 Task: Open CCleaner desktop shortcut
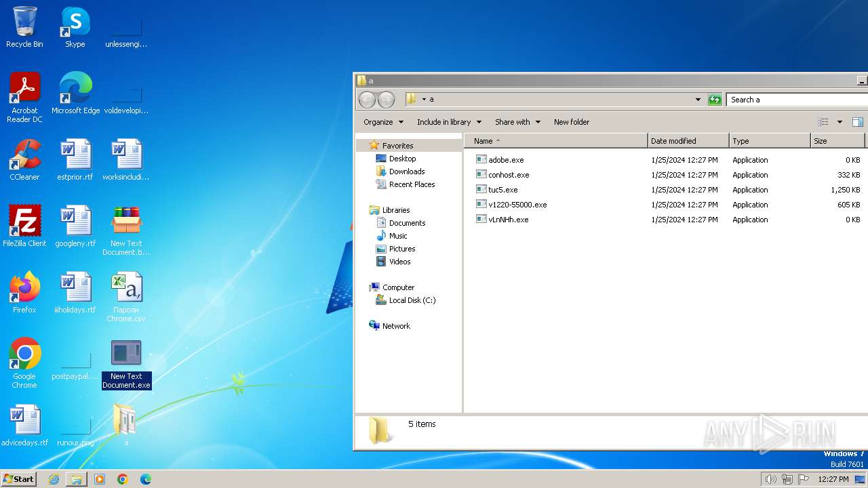coord(24,160)
